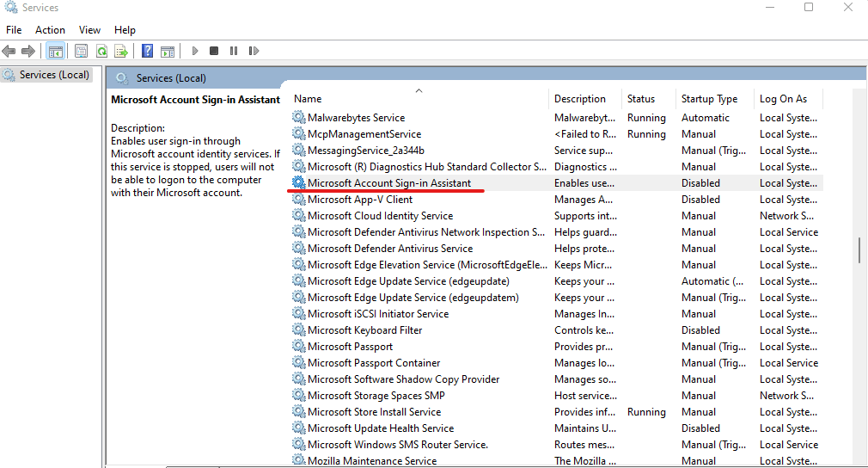
Task: Click Running status of Malwarebytes Service
Action: pyautogui.click(x=646, y=117)
